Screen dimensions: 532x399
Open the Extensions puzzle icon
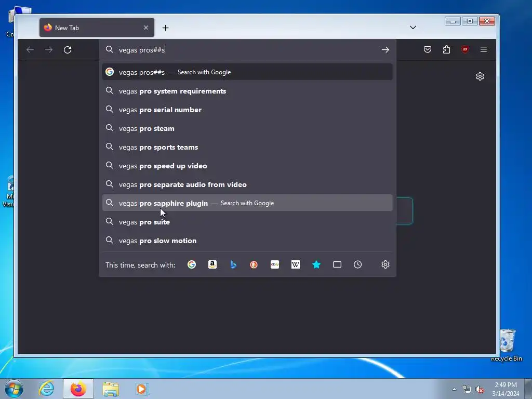(x=446, y=49)
